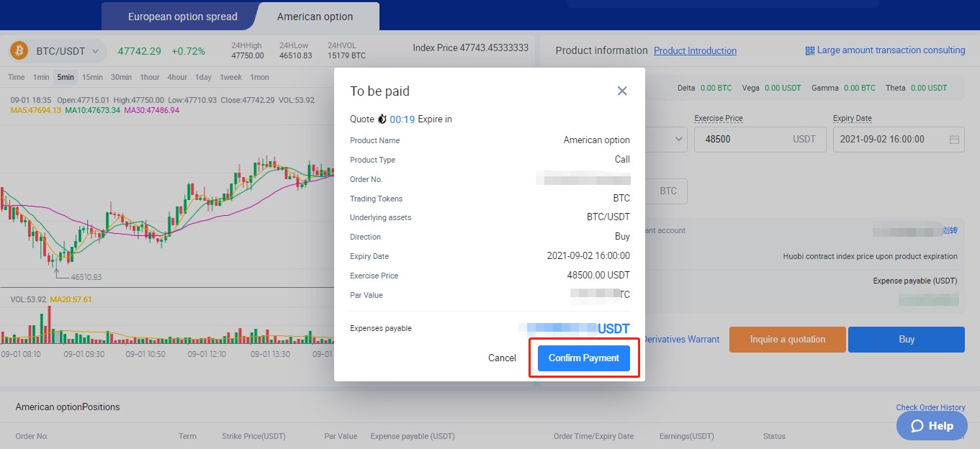Switch chart to 1week interval
This screenshot has width=980, height=449.
point(231,77)
